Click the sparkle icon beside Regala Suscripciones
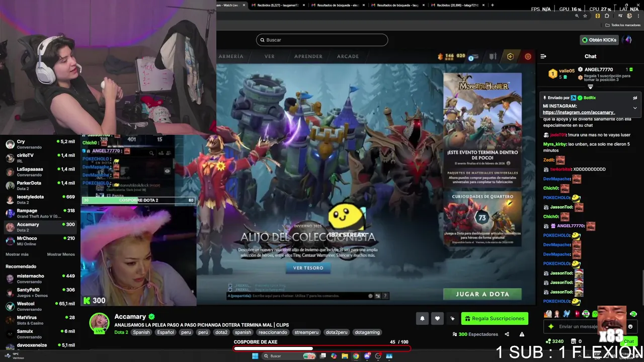The height and width of the screenshot is (362, 644). click(x=452, y=318)
